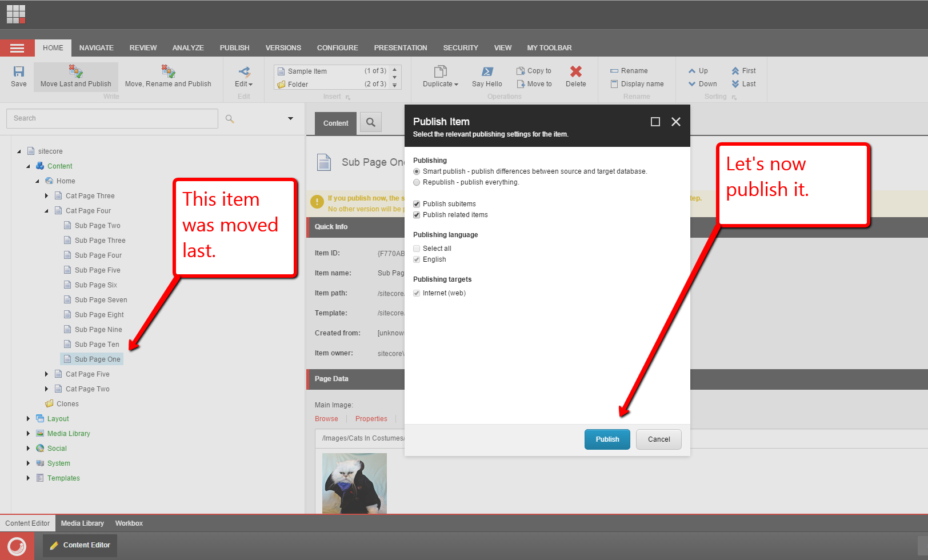Click Move Last and Publish icon
The width and height of the screenshot is (928, 560).
(75, 71)
